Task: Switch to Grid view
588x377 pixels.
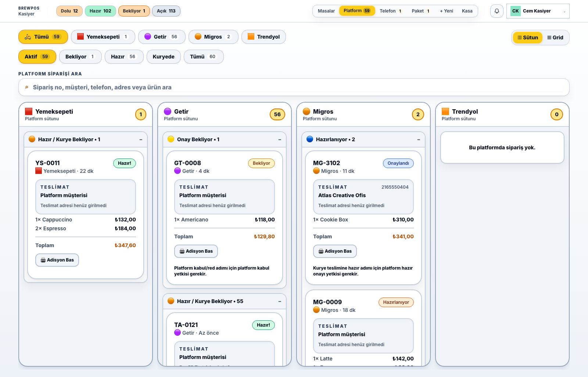Action: pyautogui.click(x=555, y=38)
